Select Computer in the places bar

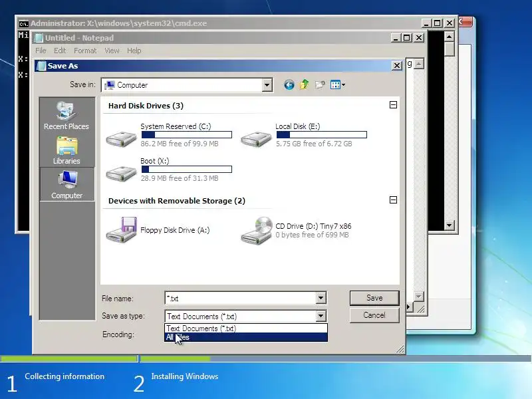(67, 185)
